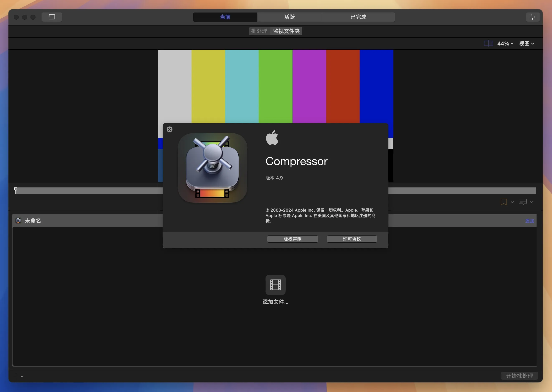Viewport: 552px width, 392px height.
Task: Close the Compressor about dialog
Action: pyautogui.click(x=170, y=129)
